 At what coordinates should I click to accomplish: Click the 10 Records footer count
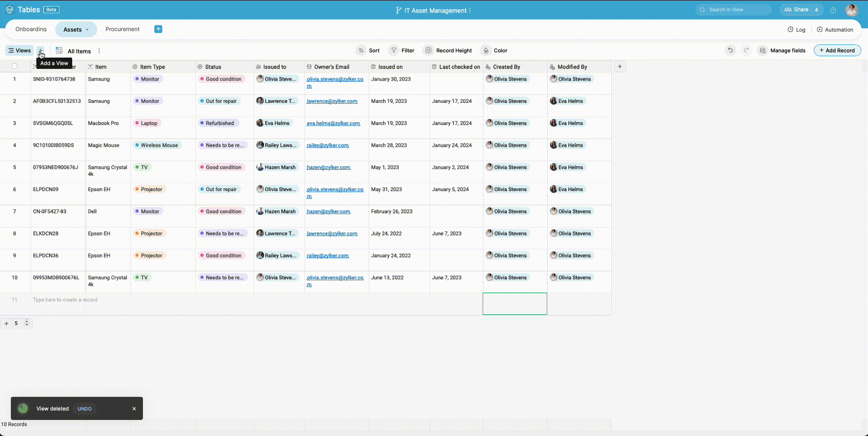pyautogui.click(x=14, y=425)
